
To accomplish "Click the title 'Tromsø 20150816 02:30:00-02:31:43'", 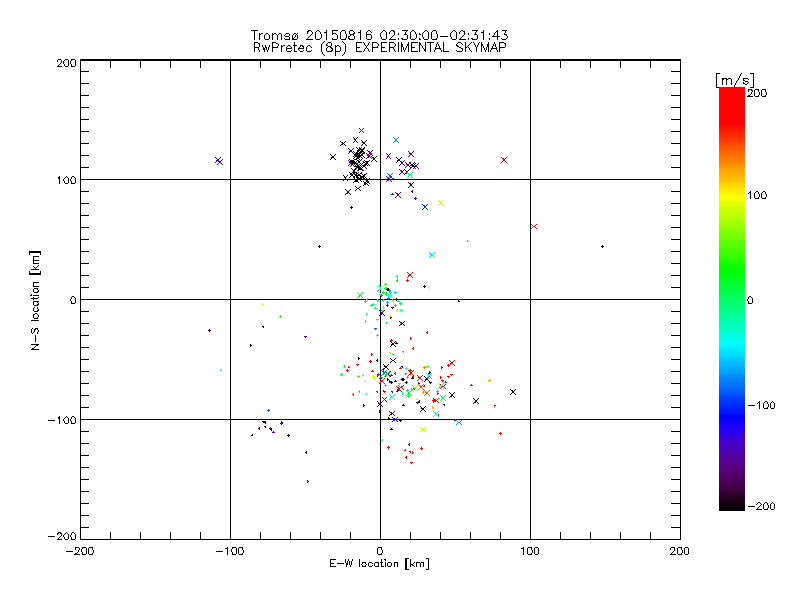I will [379, 35].
